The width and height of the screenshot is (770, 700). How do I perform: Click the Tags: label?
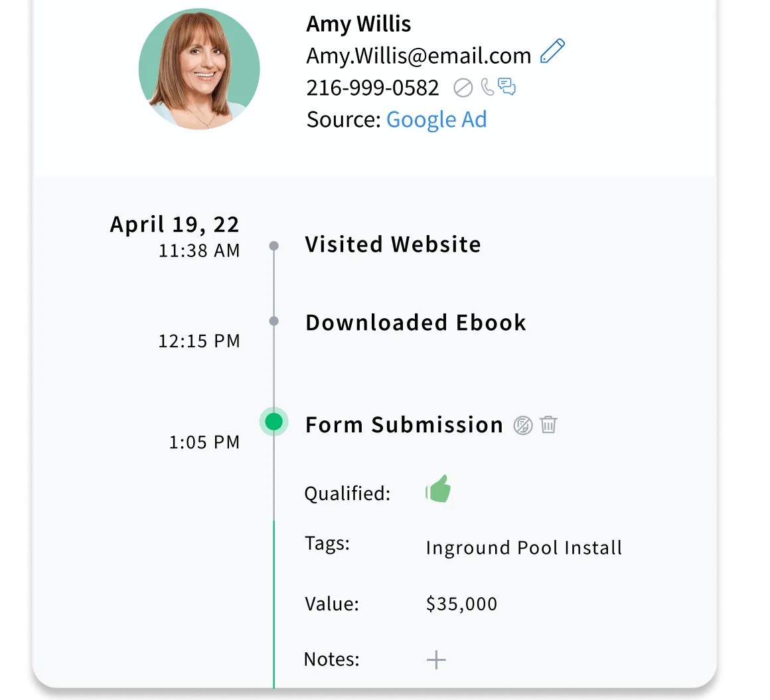(327, 543)
